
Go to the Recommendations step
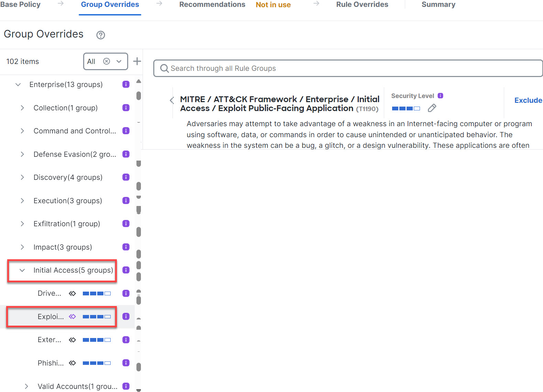(x=212, y=5)
